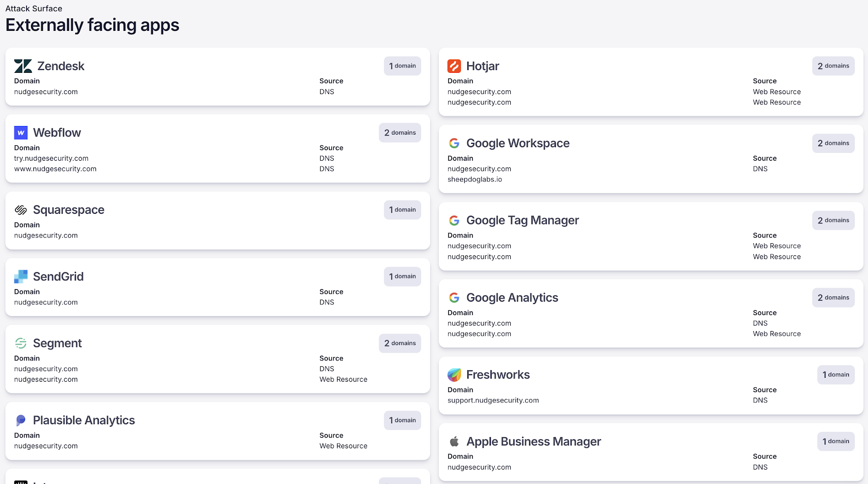The width and height of the screenshot is (868, 484).
Task: Select the SendGrid app title
Action: [x=58, y=277]
